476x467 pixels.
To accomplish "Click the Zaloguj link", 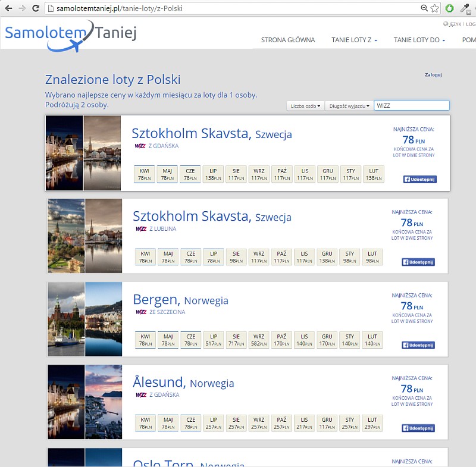I will (x=433, y=74).
